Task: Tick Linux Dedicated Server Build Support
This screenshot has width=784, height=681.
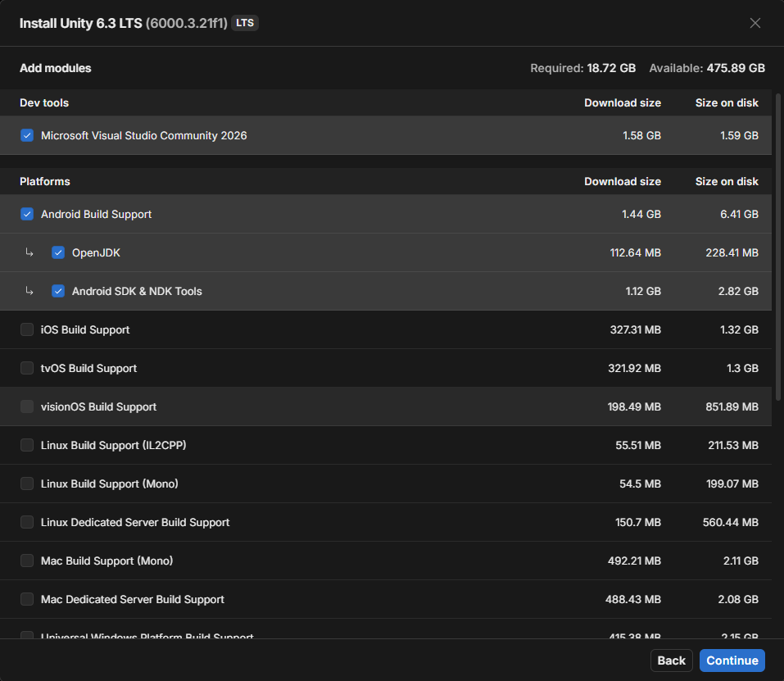Action: (27, 522)
